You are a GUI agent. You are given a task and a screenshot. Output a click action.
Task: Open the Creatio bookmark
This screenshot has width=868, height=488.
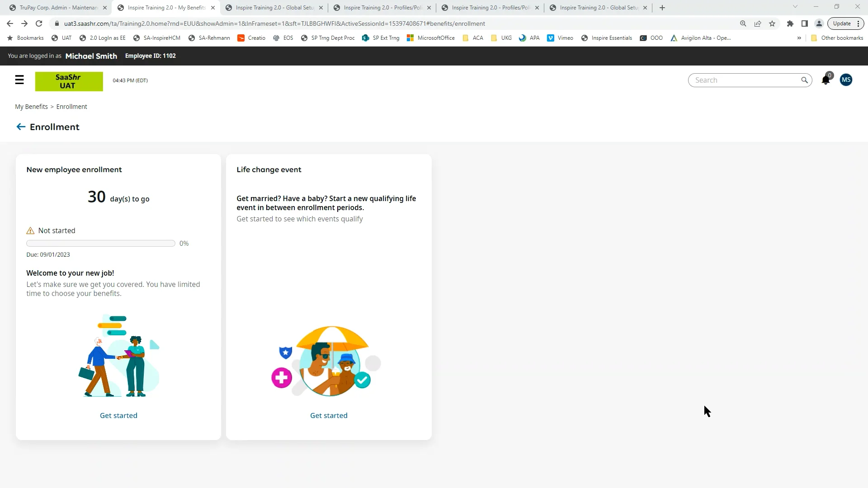click(251, 38)
